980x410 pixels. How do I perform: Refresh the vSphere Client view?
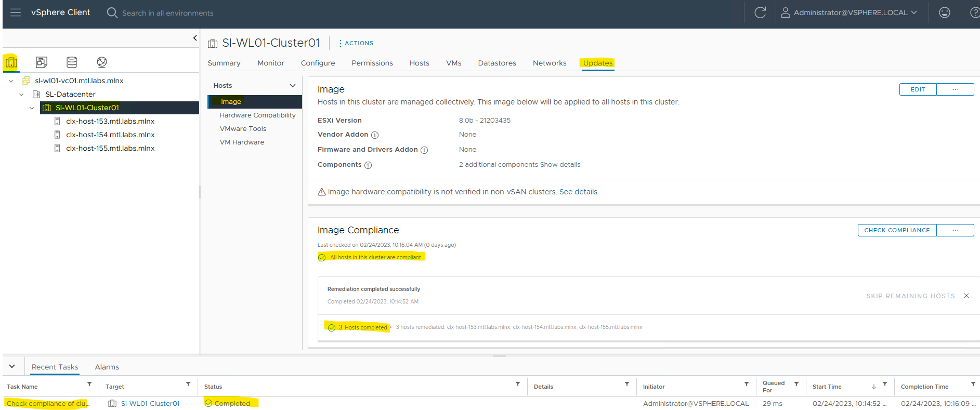pyautogui.click(x=760, y=12)
